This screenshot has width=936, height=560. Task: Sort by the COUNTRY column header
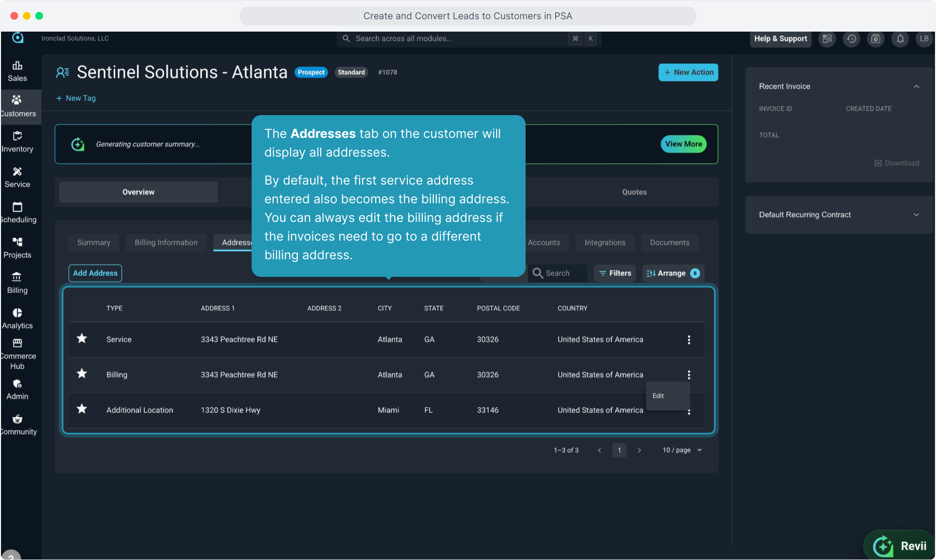point(572,309)
